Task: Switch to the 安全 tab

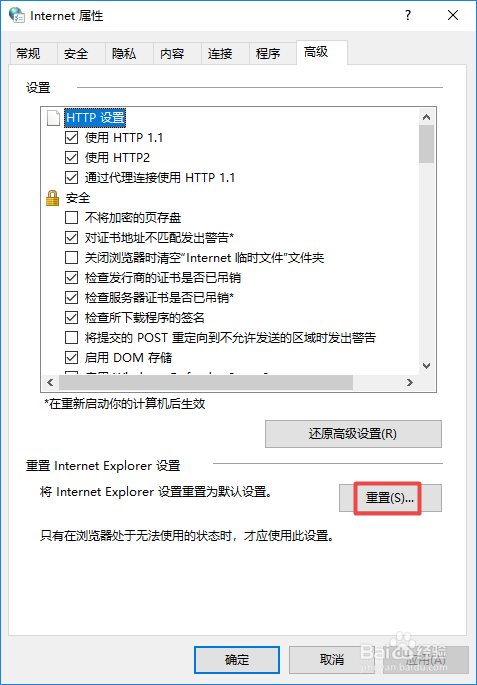Action: pyautogui.click(x=76, y=54)
